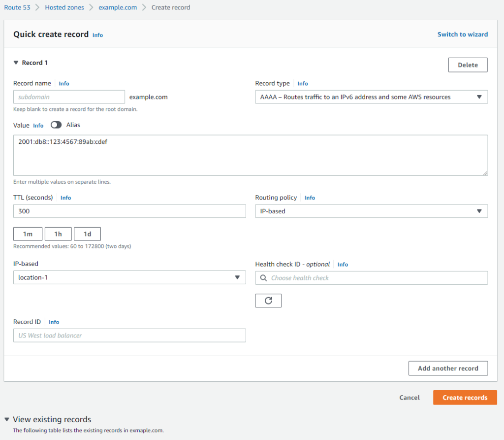
Task: Open the Record name Info tooltip
Action: [64, 83]
